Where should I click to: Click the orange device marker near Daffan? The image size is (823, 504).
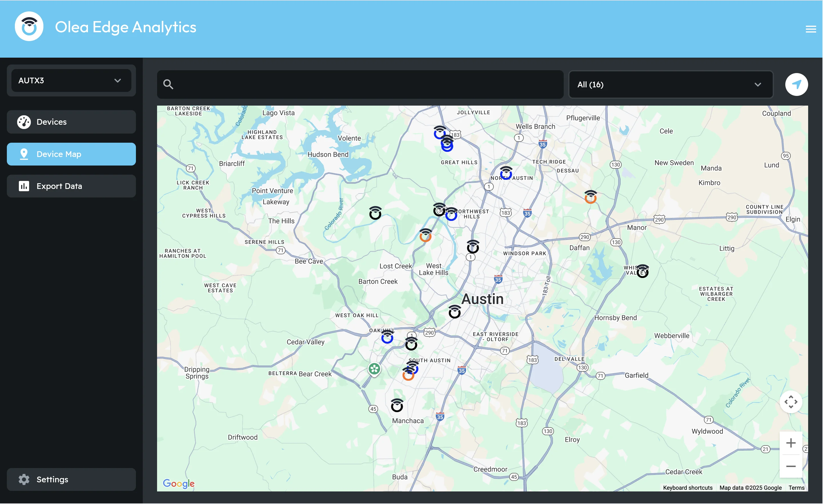click(x=591, y=197)
